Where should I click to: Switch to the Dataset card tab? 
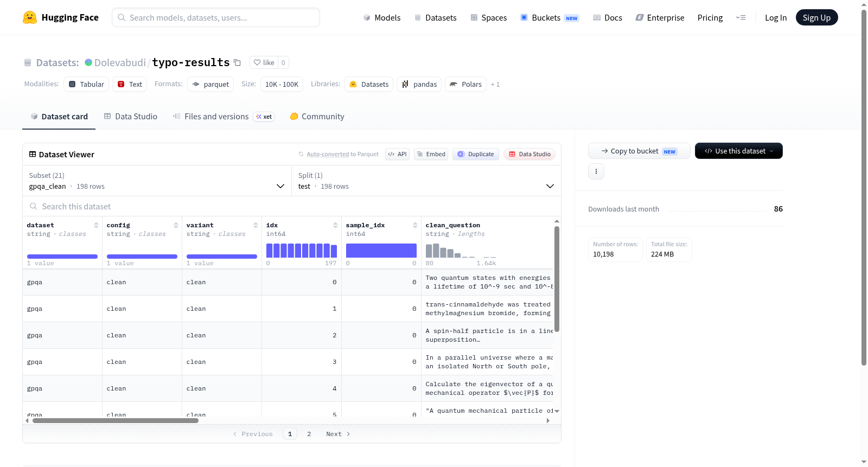59,117
